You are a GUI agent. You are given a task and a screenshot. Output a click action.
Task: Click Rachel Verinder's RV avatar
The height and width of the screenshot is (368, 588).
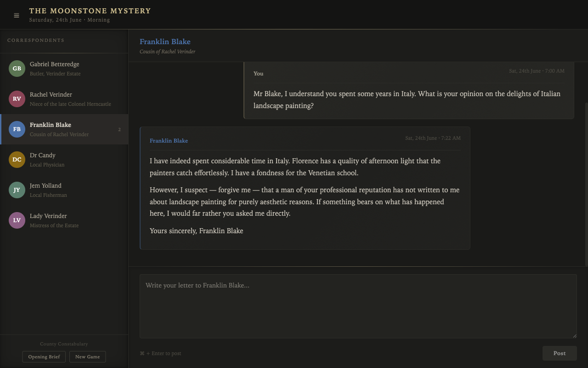[17, 99]
